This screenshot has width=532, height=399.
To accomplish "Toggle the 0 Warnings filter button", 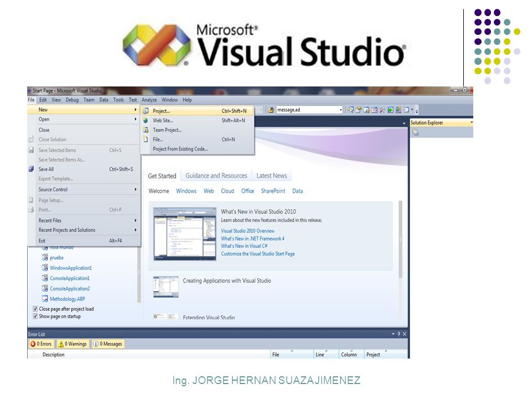I will pos(73,344).
